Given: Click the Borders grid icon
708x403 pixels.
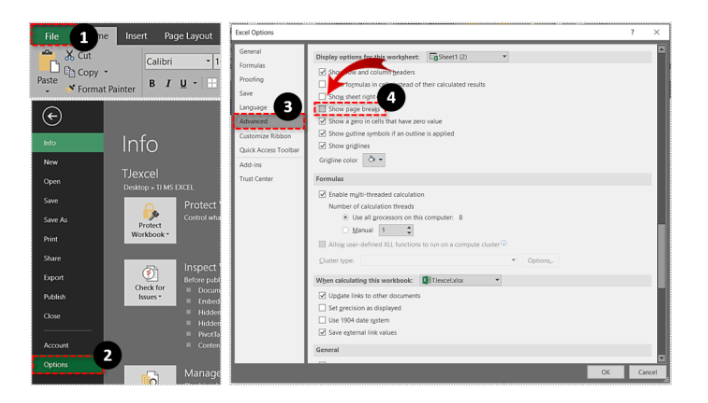Looking at the screenshot, I should [212, 83].
